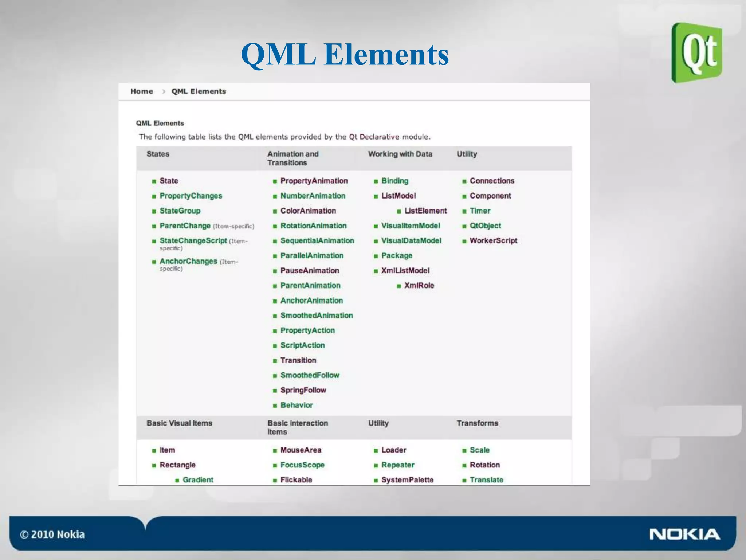Click the Qt logo icon
Image resolution: width=746 pixels, height=560 pixels.
click(697, 53)
